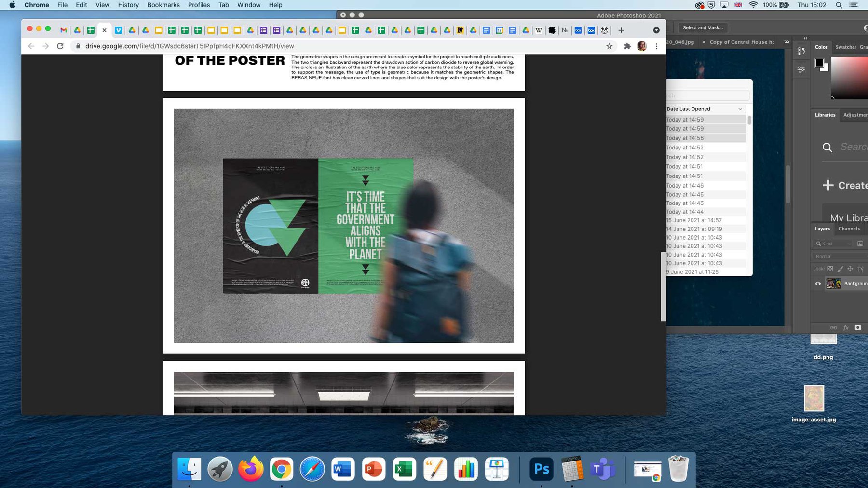The height and width of the screenshot is (488, 868).
Task: Bookmark this page with the star
Action: 610,46
